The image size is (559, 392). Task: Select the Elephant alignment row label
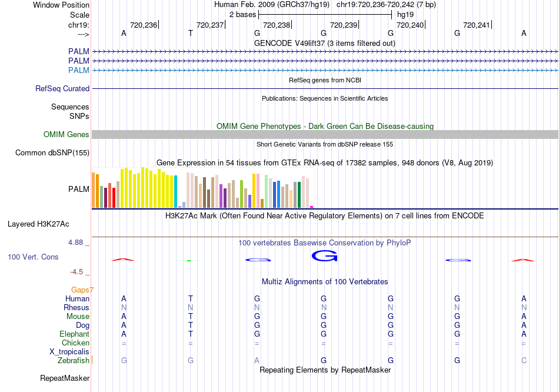[74, 334]
